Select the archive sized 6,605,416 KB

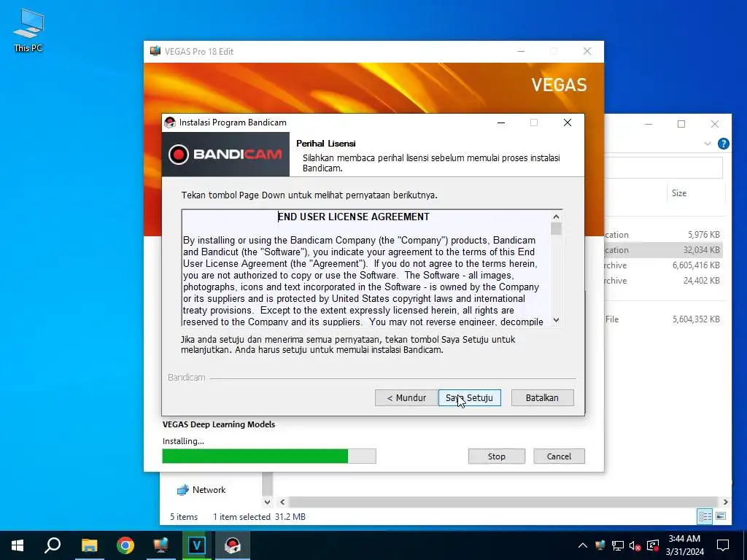click(664, 265)
